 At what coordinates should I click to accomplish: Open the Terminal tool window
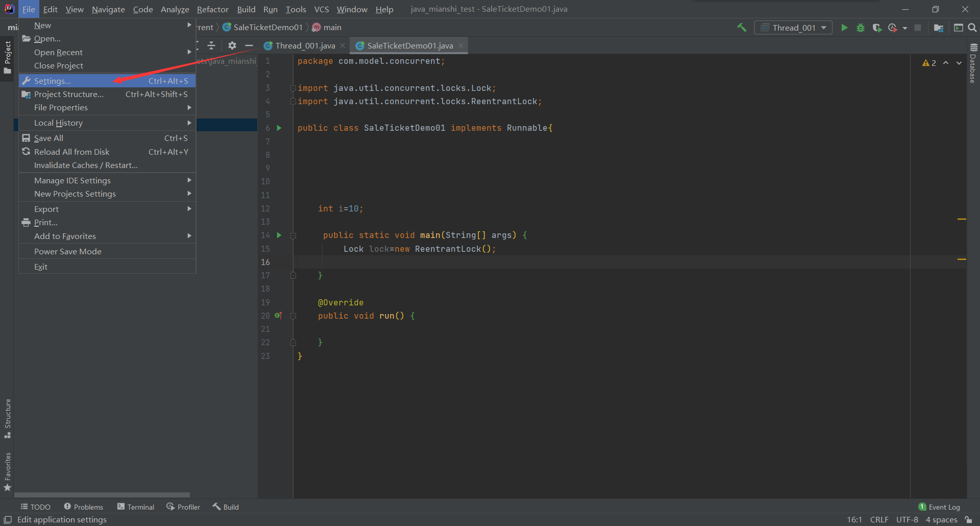click(x=136, y=507)
